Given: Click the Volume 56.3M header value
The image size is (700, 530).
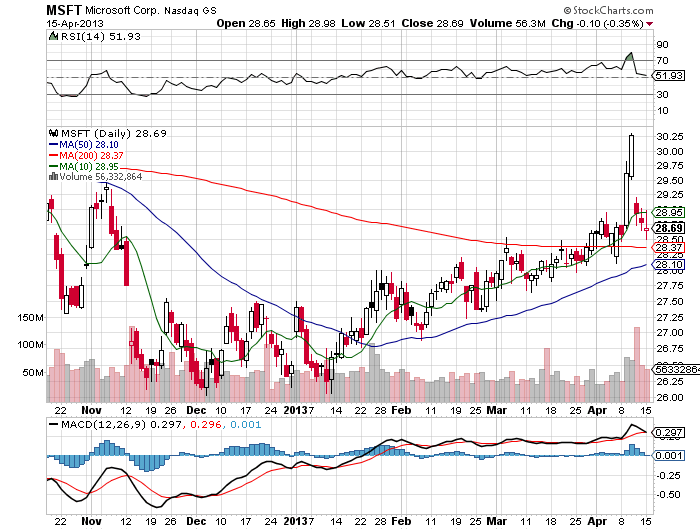Looking at the screenshot, I should (x=508, y=23).
